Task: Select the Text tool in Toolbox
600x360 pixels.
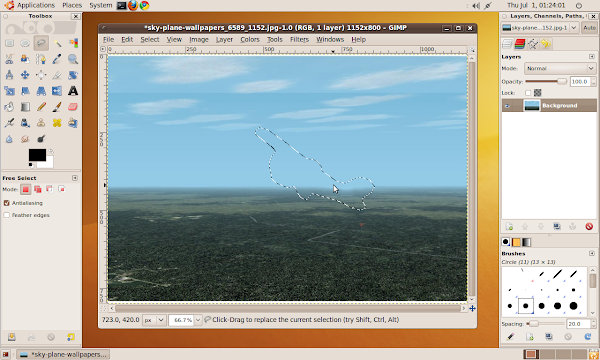Action: coord(73,91)
